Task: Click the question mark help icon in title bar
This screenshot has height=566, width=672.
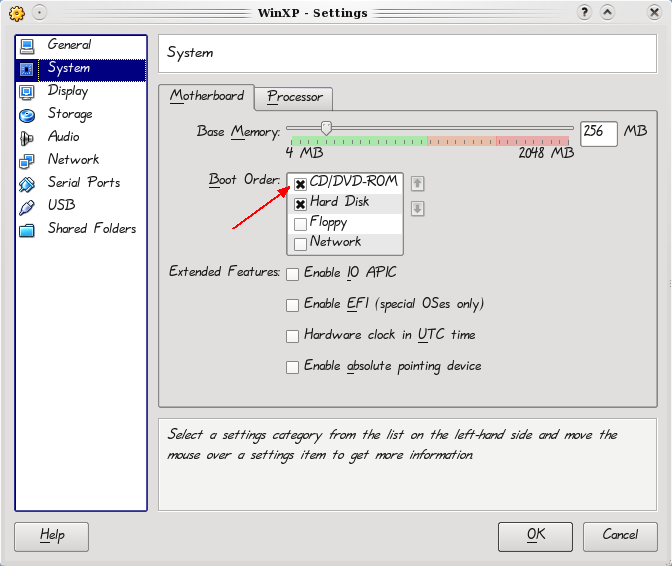Action: [x=584, y=13]
